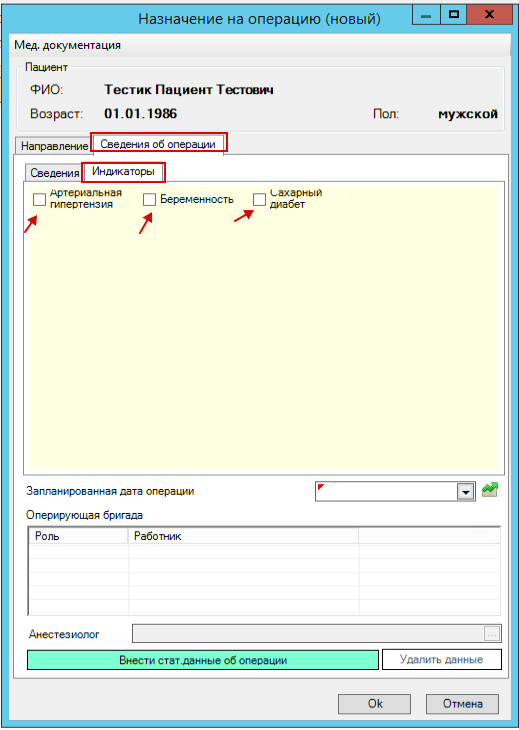Click the Работник column header
Screen dimensions: 519x730
243,536
